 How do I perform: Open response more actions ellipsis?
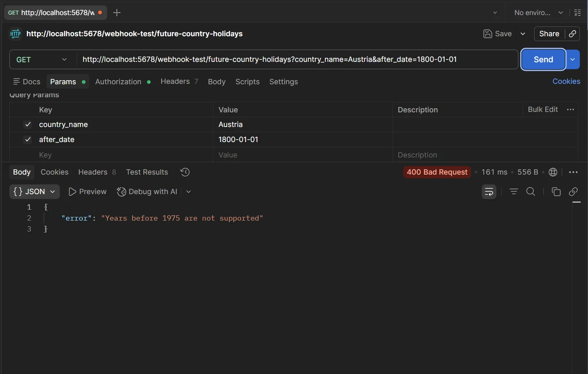[573, 172]
